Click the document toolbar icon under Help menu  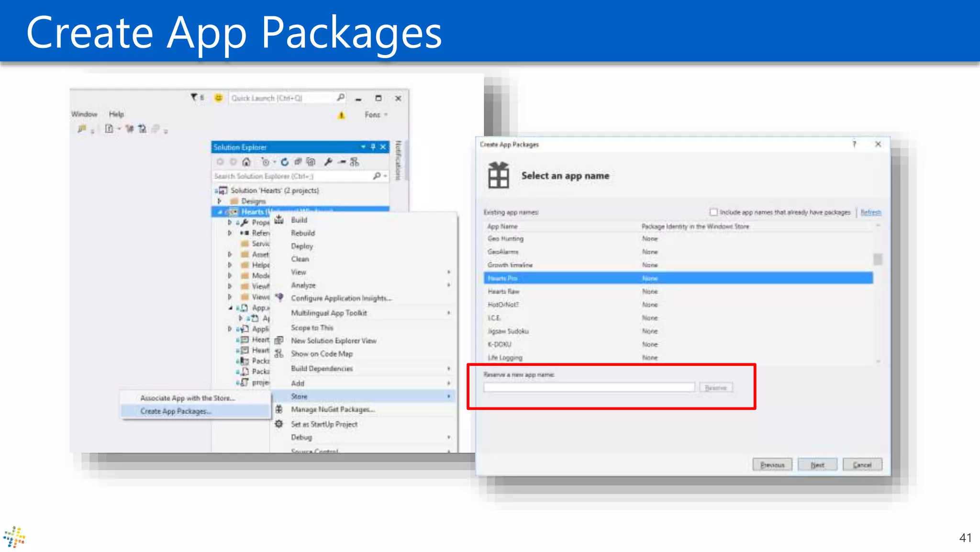tap(109, 128)
